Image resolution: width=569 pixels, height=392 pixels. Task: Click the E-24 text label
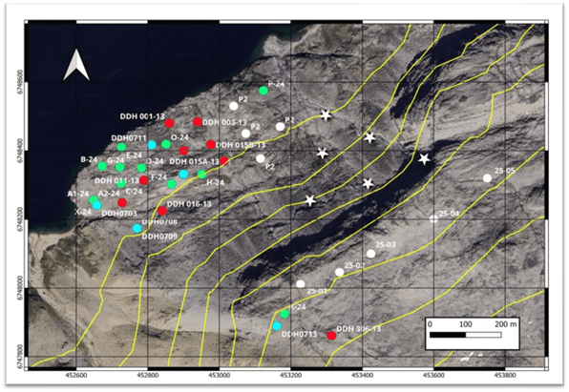(134, 155)
